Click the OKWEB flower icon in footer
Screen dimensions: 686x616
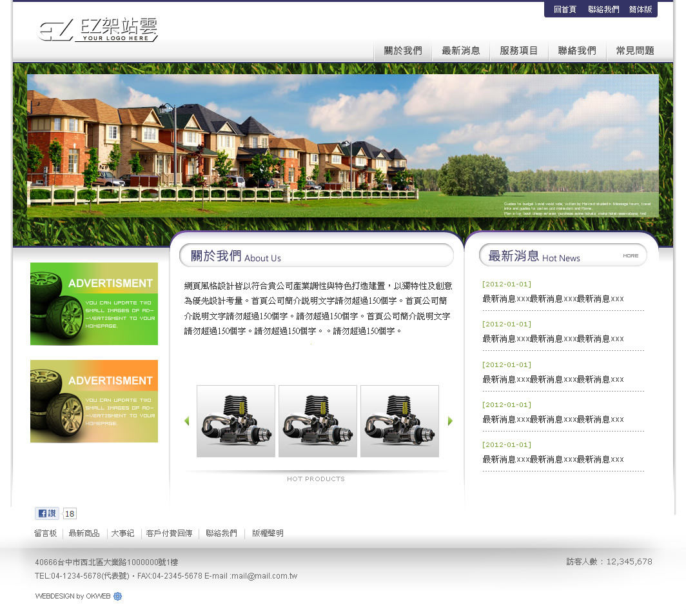coord(117,597)
